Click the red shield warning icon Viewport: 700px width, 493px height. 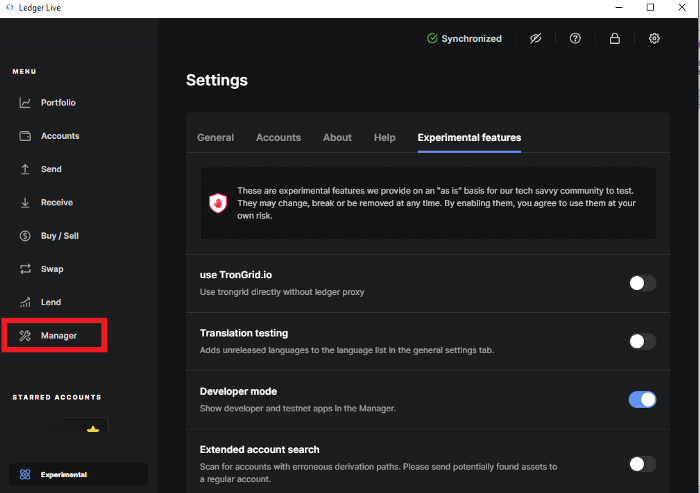pos(218,203)
